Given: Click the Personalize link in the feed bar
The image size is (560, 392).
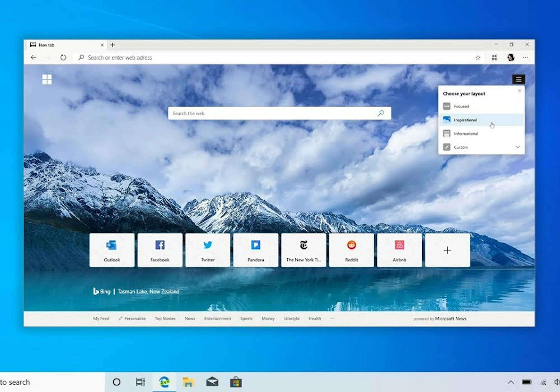Looking at the screenshot, I should coord(135,319).
